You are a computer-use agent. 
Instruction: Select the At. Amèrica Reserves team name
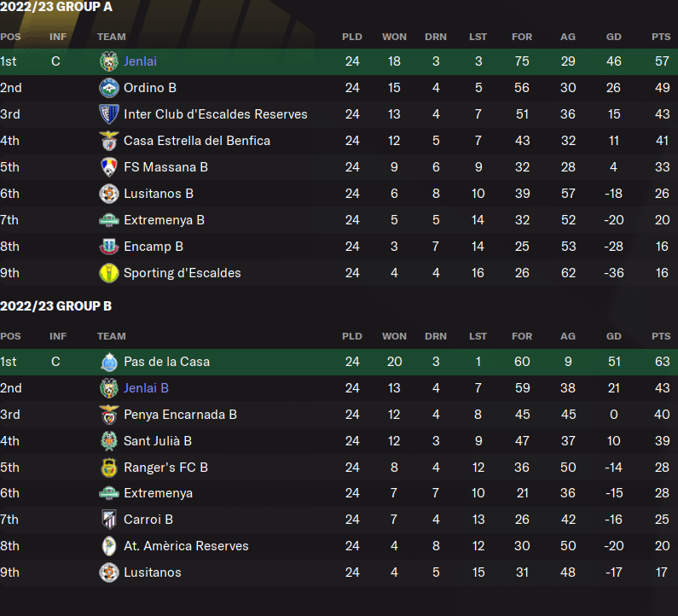186,546
